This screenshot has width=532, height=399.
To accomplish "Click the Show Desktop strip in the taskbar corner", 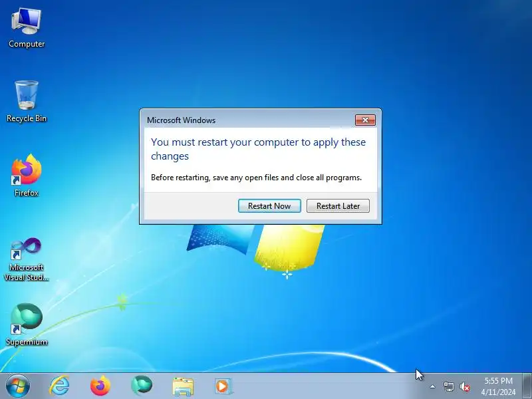I will pos(527,386).
